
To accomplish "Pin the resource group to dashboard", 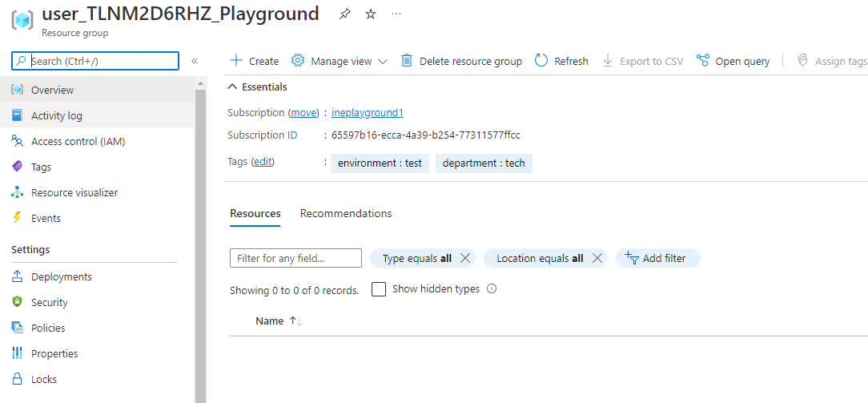I will pyautogui.click(x=344, y=14).
